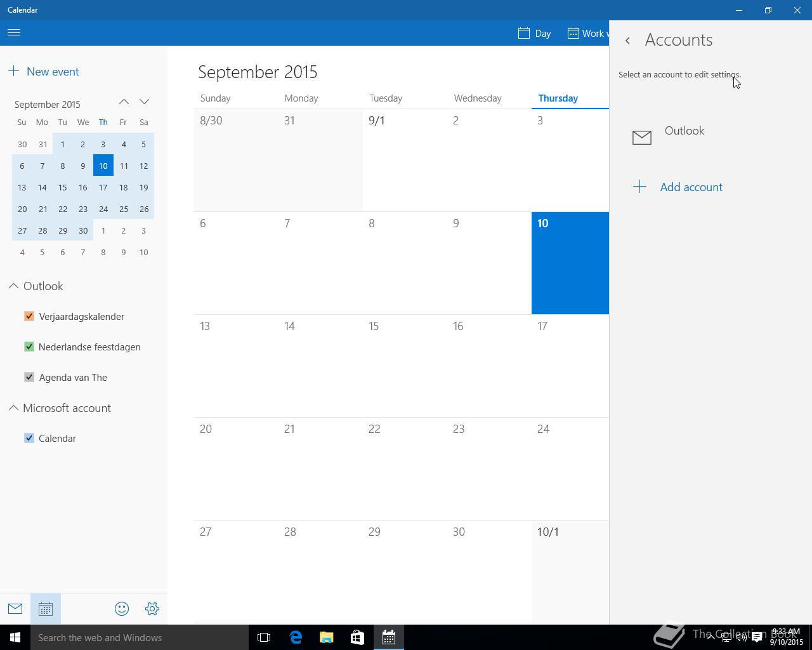
Task: Click the Outlook envelope icon
Action: [x=642, y=137]
